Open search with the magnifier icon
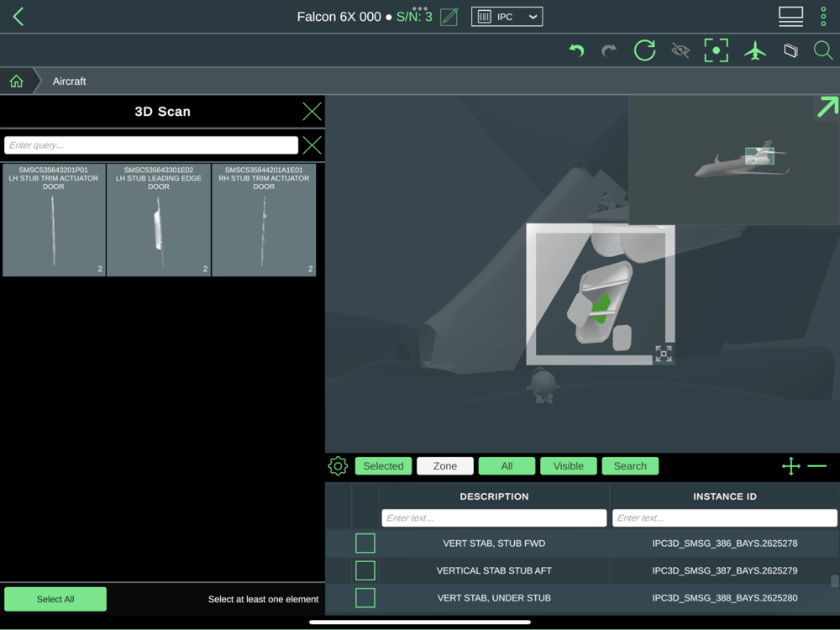 tap(823, 51)
